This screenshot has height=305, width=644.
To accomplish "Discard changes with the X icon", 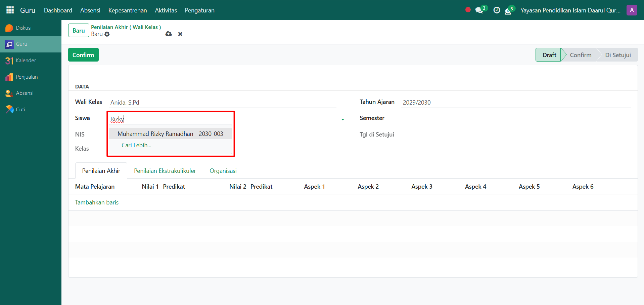I will pyautogui.click(x=180, y=34).
